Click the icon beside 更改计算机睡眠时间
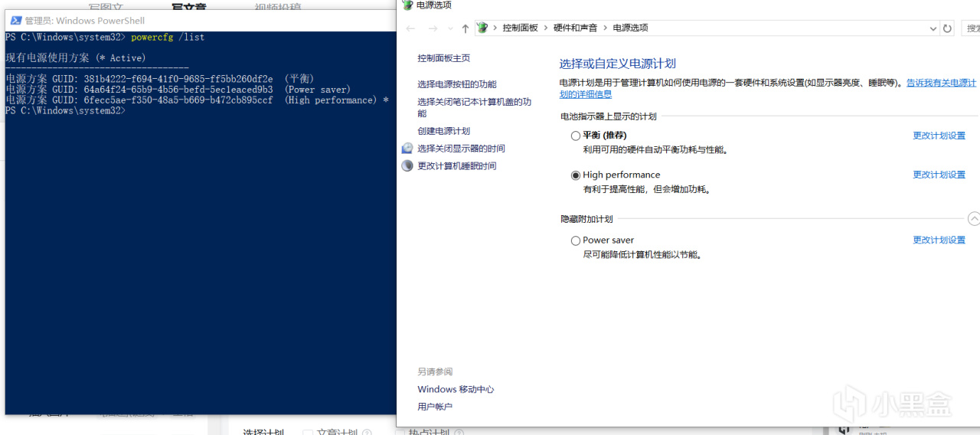Image resolution: width=980 pixels, height=435 pixels. click(407, 165)
